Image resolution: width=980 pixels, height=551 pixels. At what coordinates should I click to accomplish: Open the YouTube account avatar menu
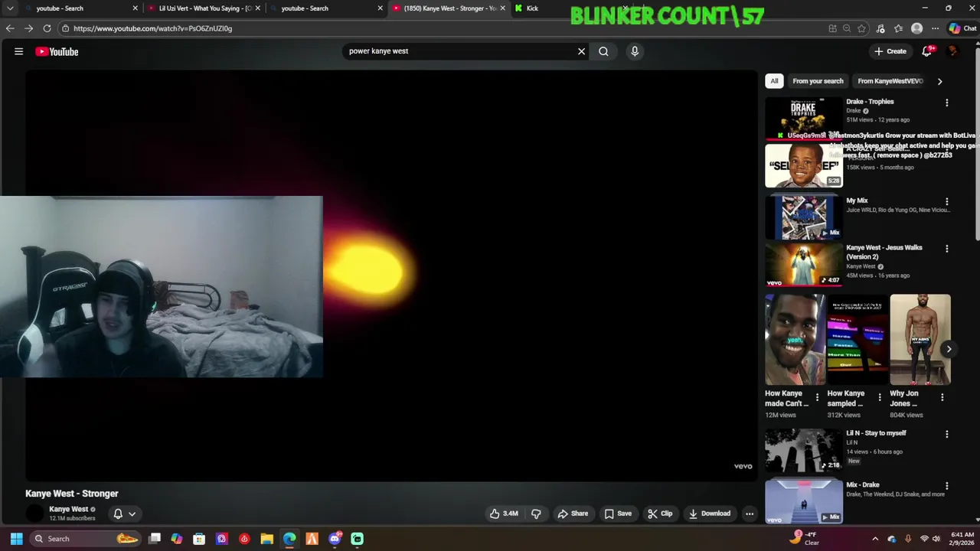click(x=953, y=51)
